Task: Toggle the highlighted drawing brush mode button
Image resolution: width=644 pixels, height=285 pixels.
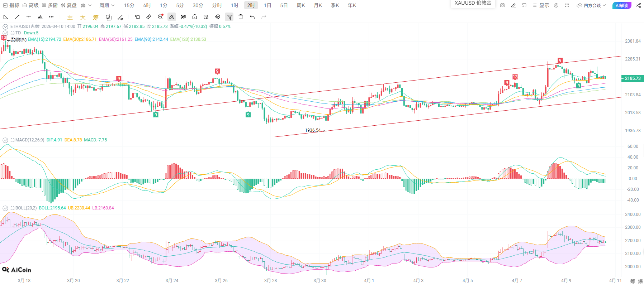Action: (x=172, y=17)
